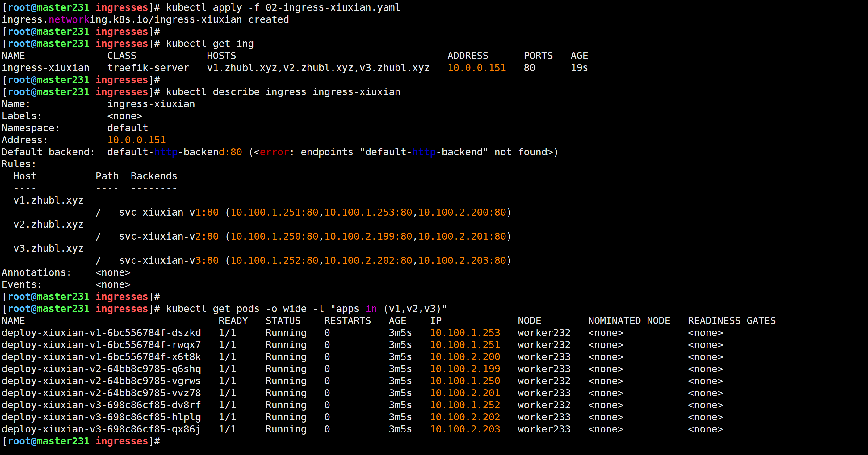Click the v3.zhubl.xyz host rule entry
Viewport: 868px width, 455px height.
click(x=48, y=248)
